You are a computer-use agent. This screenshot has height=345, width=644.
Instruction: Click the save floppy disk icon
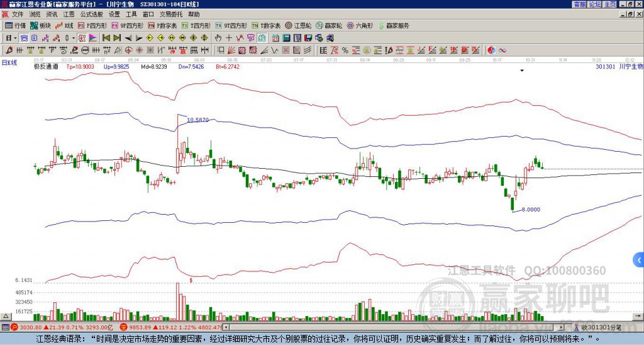pyautogui.click(x=308, y=38)
